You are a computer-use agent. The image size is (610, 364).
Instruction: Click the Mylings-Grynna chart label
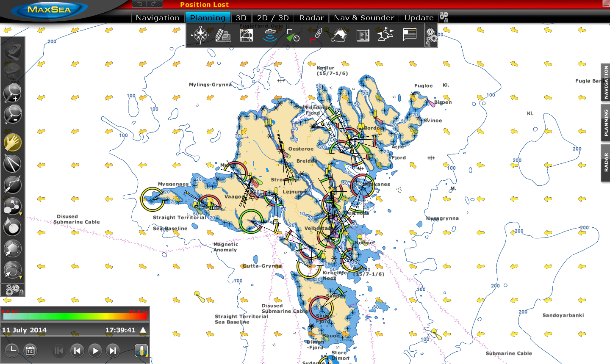(x=211, y=85)
